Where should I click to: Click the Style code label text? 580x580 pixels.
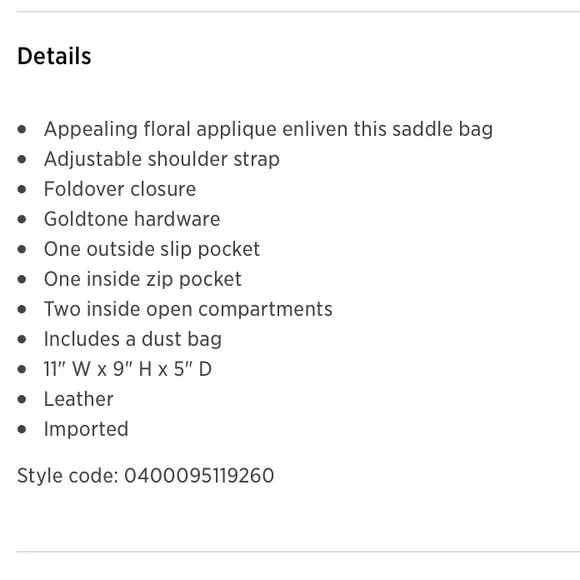click(68, 476)
